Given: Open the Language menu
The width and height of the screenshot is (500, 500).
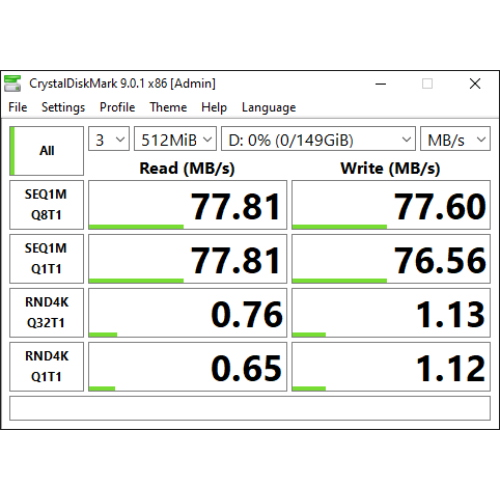Looking at the screenshot, I should (269, 107).
